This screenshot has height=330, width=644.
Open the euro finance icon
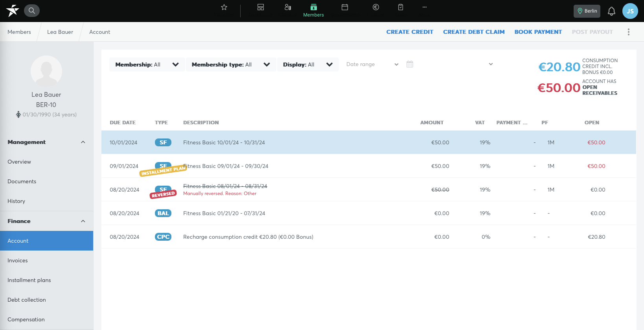tap(376, 7)
